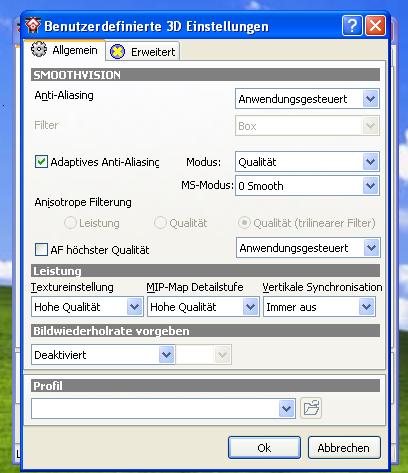This screenshot has width=408, height=473.
Task: Click the greyed-out Filter label
Action: point(46,125)
